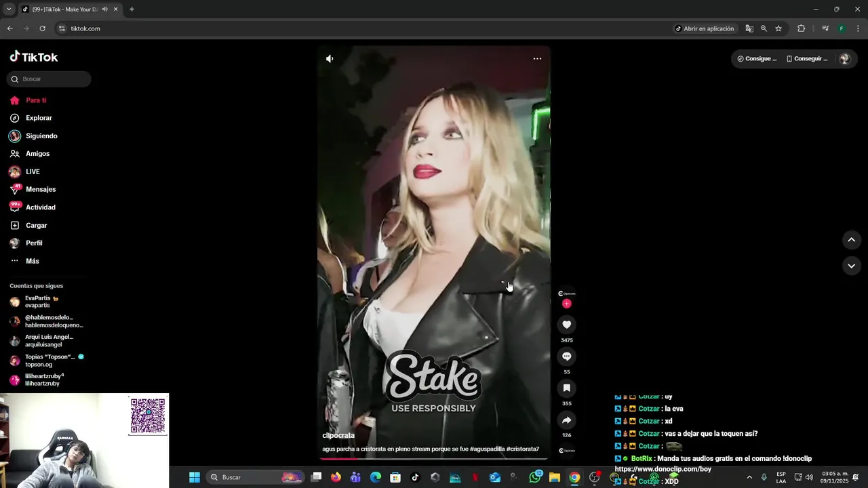Click the zoom magnifier icon in address bar
This screenshot has width=868, height=488.
click(x=764, y=28)
